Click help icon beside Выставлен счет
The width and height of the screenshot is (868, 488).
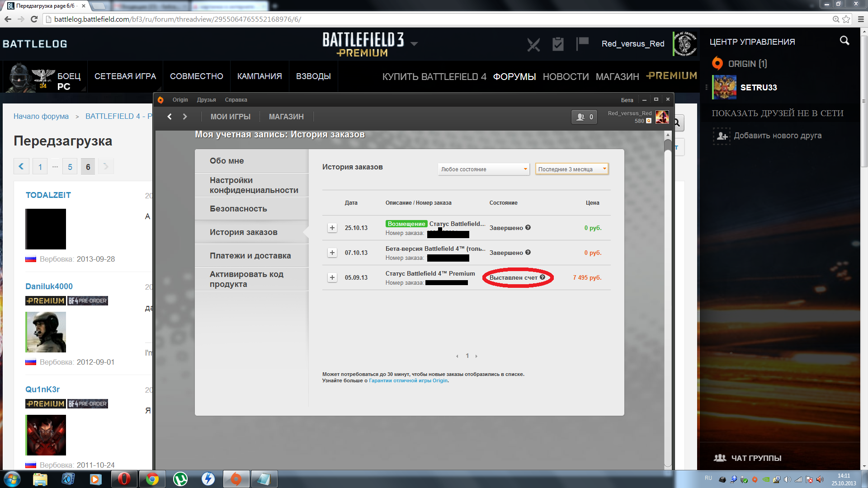tap(542, 277)
